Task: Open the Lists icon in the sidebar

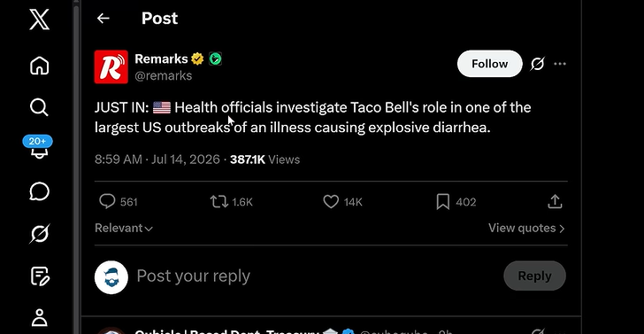Action: tap(41, 276)
